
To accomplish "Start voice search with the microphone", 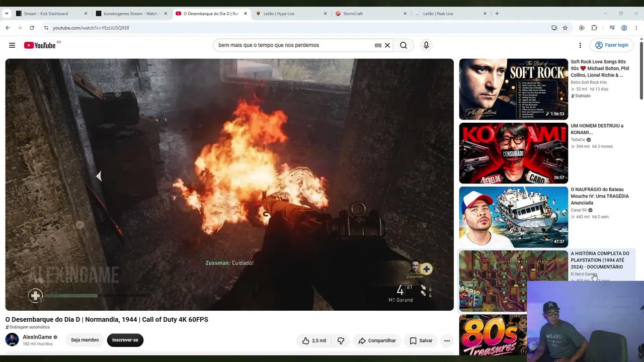I will (426, 45).
